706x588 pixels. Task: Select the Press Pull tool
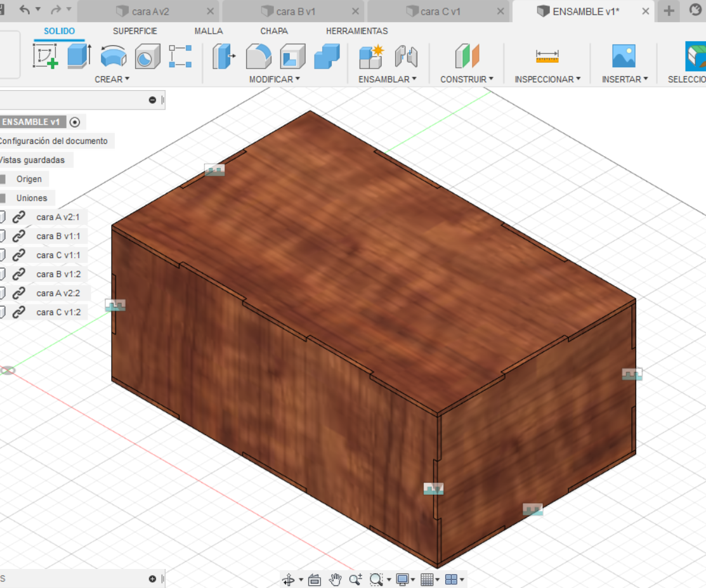pyautogui.click(x=224, y=56)
